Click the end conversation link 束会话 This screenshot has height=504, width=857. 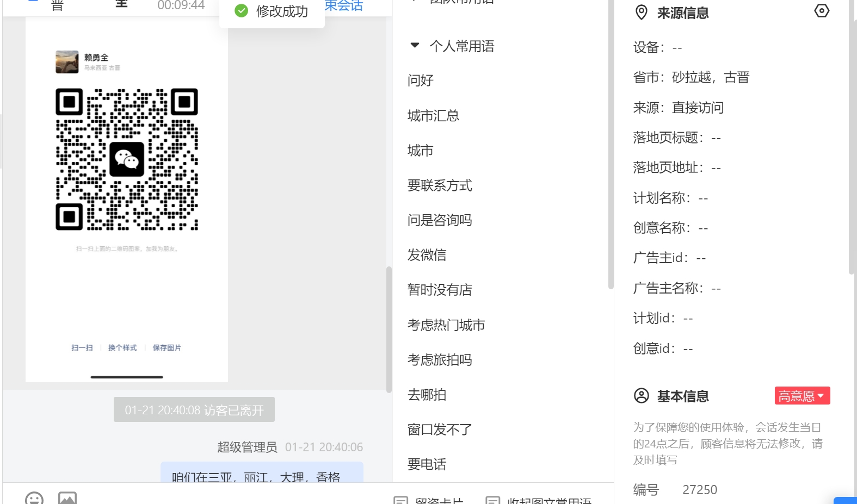click(344, 6)
